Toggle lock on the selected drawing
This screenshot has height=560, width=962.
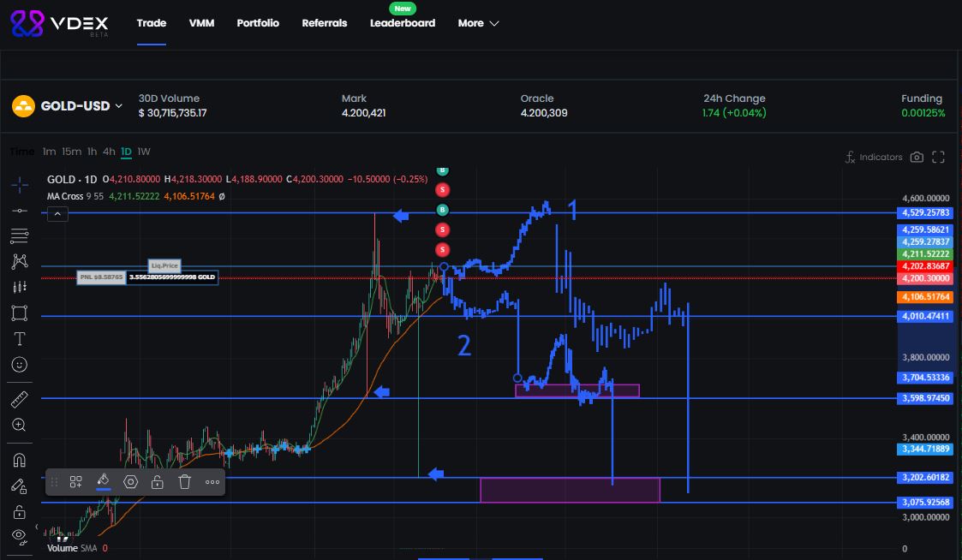158,482
